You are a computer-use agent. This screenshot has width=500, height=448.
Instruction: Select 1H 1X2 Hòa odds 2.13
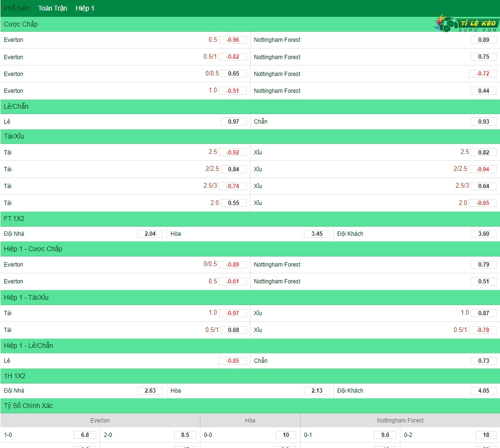316,391
